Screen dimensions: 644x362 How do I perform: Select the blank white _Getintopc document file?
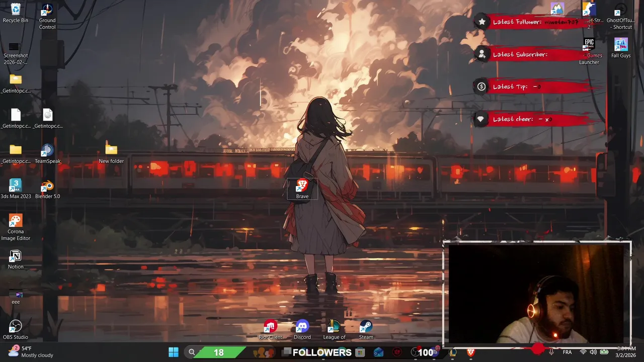pos(16,119)
